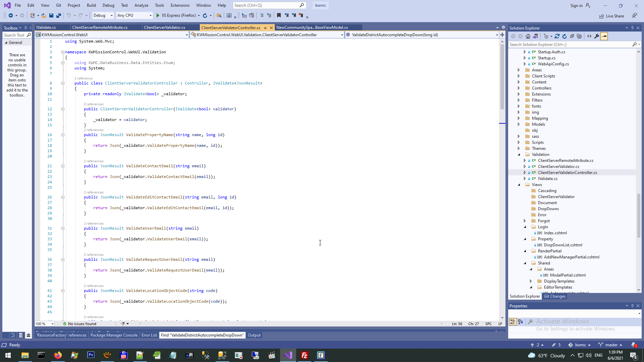Viewport: 644px width, 362px height.
Task: Toggle Preview Selected Items in Solution Explorer
Action: click(604, 36)
